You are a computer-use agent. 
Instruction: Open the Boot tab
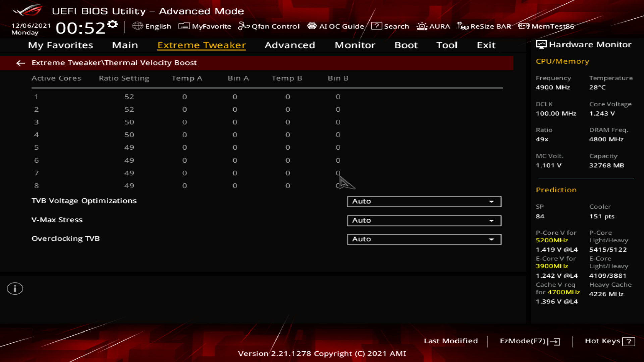point(406,45)
